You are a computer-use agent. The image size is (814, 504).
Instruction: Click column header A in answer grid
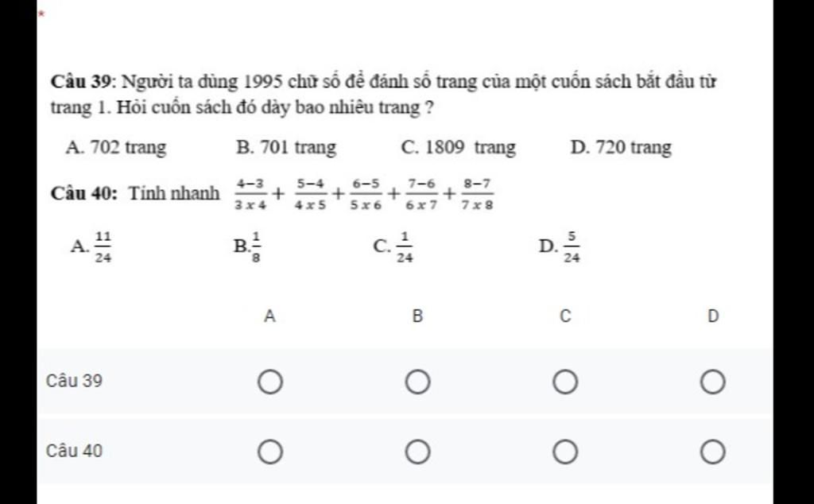[269, 316]
